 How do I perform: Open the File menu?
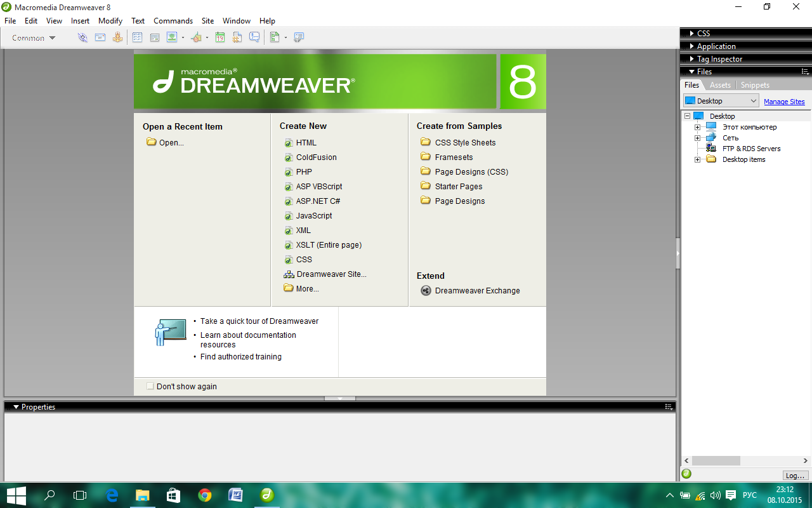[x=10, y=21]
